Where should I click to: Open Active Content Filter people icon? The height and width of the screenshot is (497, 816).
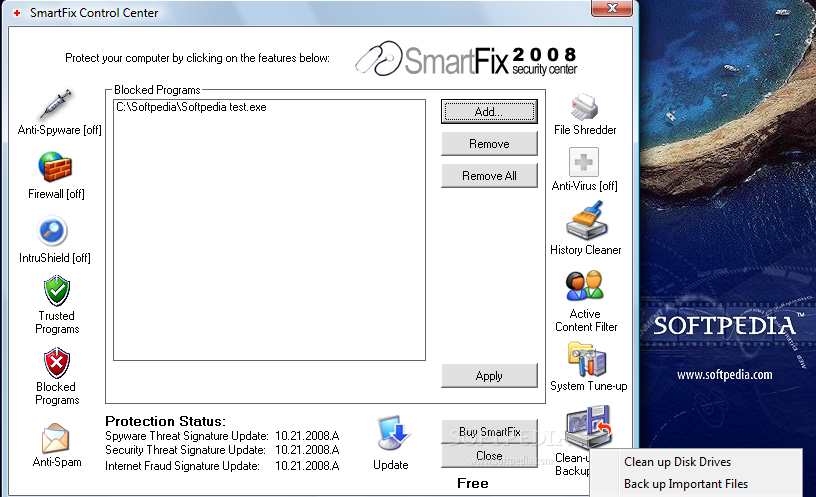(x=585, y=285)
